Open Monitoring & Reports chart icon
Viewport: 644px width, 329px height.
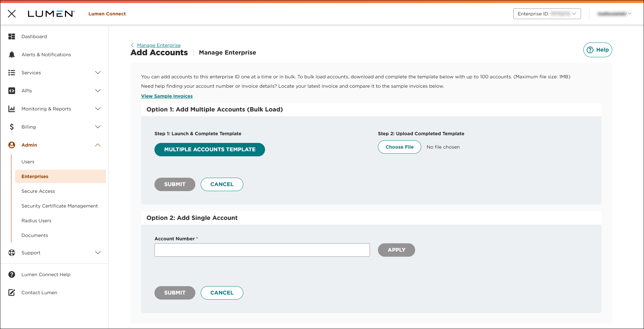coord(12,109)
